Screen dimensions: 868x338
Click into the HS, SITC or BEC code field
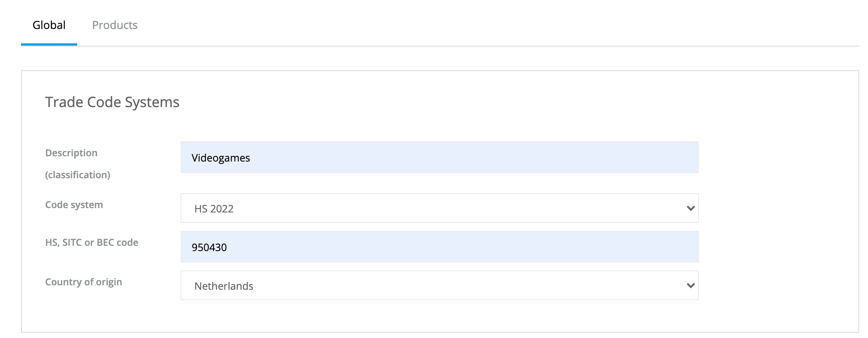coord(438,247)
